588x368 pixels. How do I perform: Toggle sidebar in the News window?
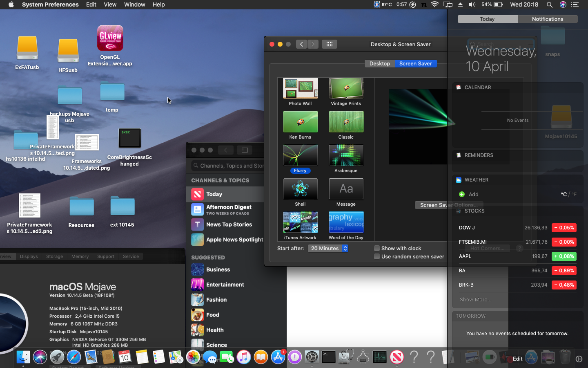245,150
